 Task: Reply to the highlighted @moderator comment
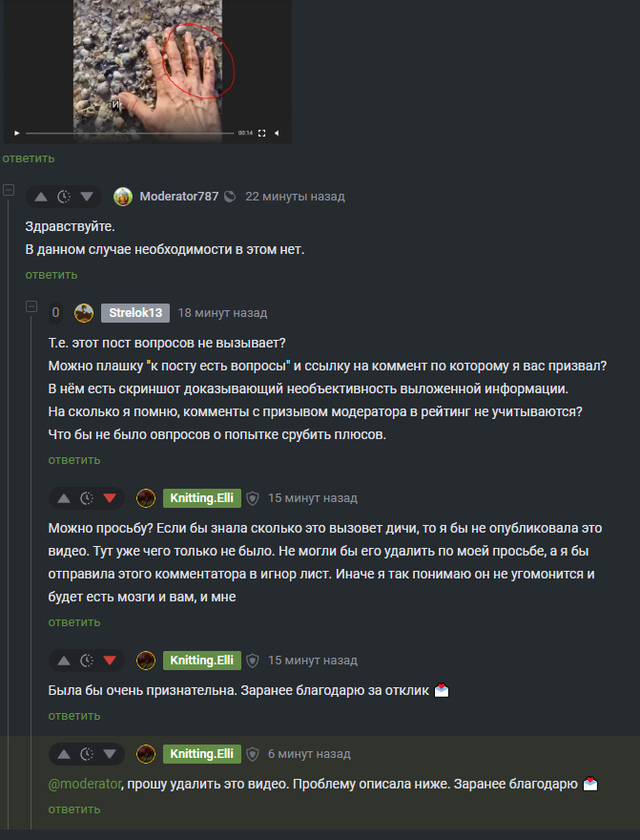click(74, 808)
